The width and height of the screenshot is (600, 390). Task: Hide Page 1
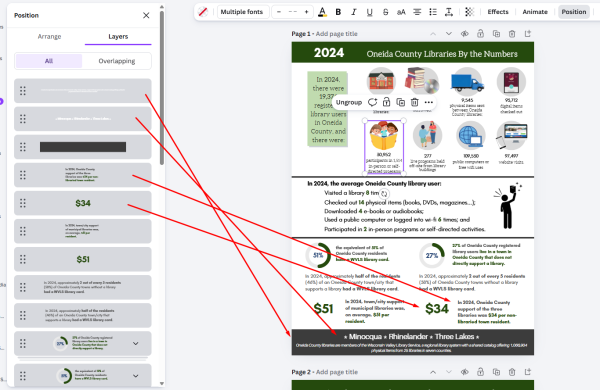click(x=465, y=34)
